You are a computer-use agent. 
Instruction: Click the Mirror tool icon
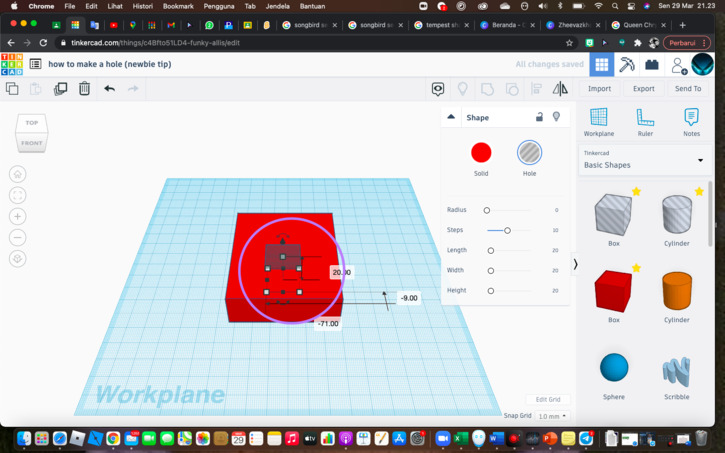560,89
